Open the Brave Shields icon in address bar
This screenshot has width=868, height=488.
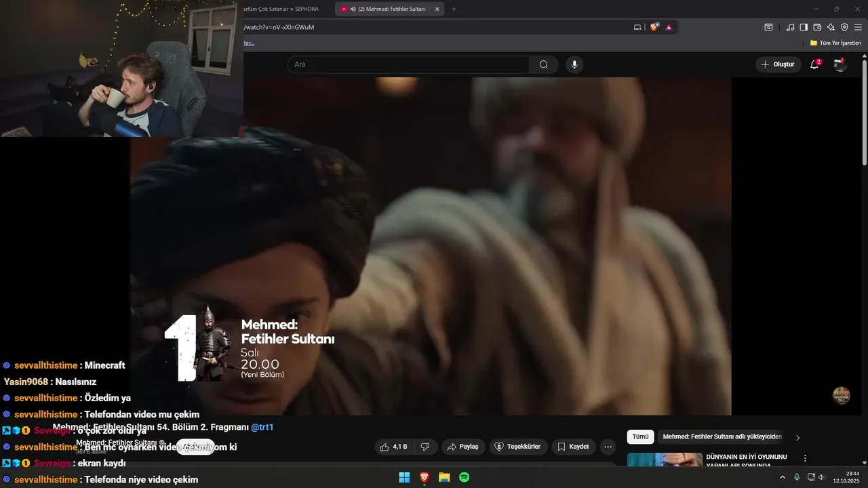pyautogui.click(x=654, y=27)
